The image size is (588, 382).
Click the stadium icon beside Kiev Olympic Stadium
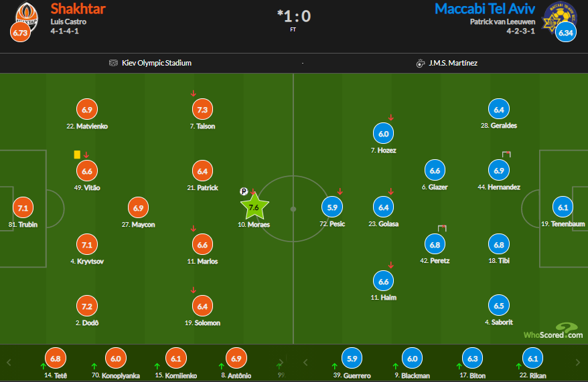114,64
